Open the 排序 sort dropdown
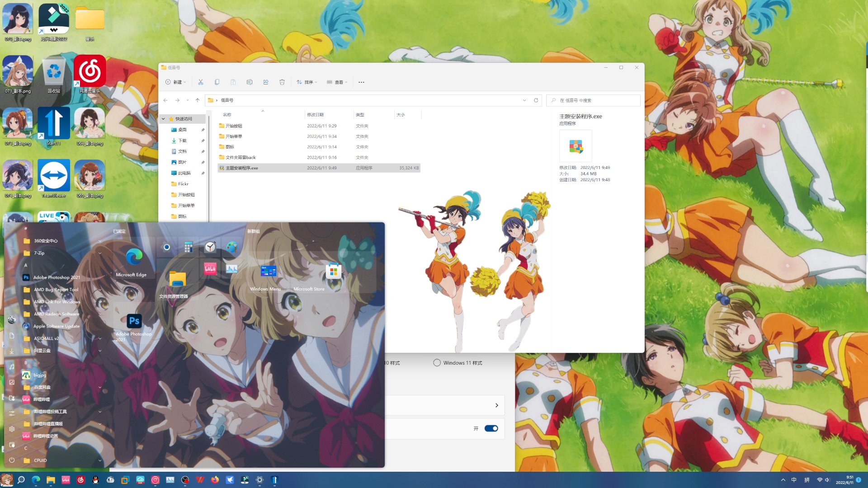Screen dimensions: 868x488 (307, 82)
